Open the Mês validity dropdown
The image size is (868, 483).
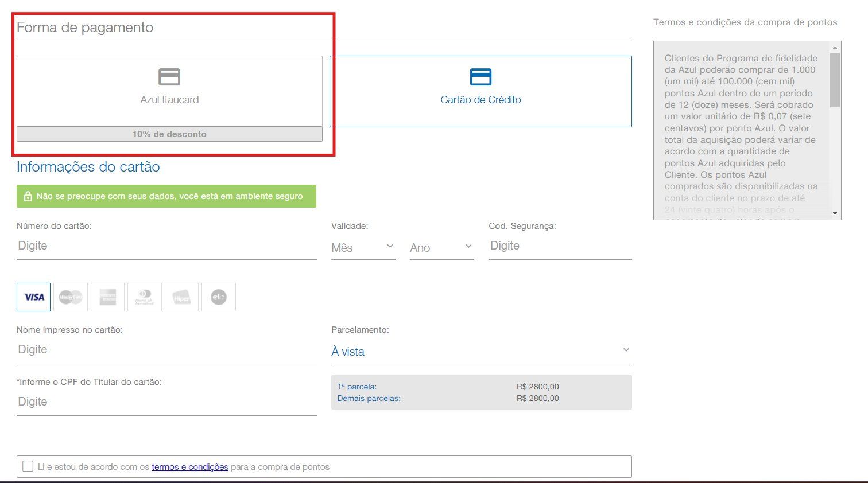click(x=363, y=247)
